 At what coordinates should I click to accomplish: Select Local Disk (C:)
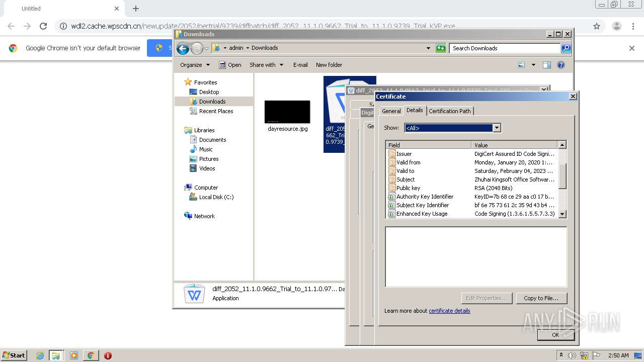point(211,197)
